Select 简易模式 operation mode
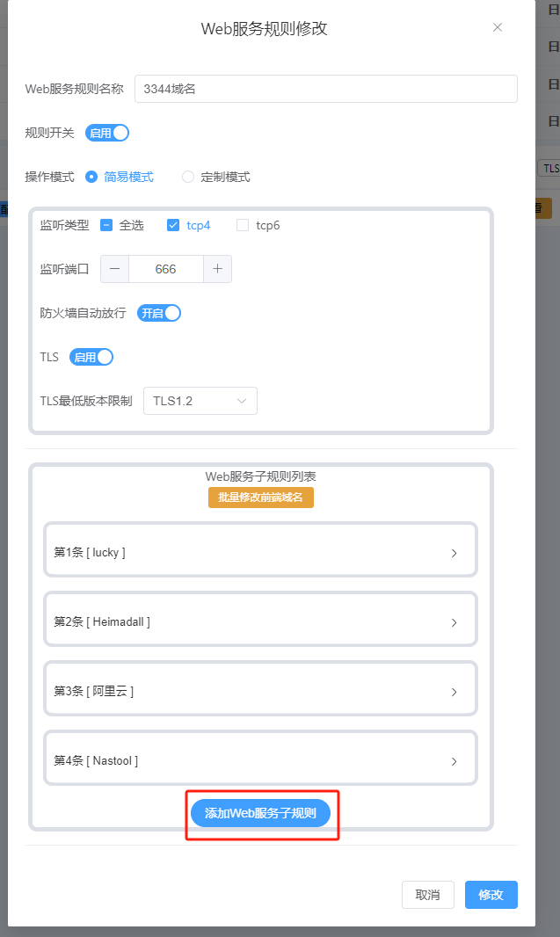Screen dimensions: 560x937 91,177
